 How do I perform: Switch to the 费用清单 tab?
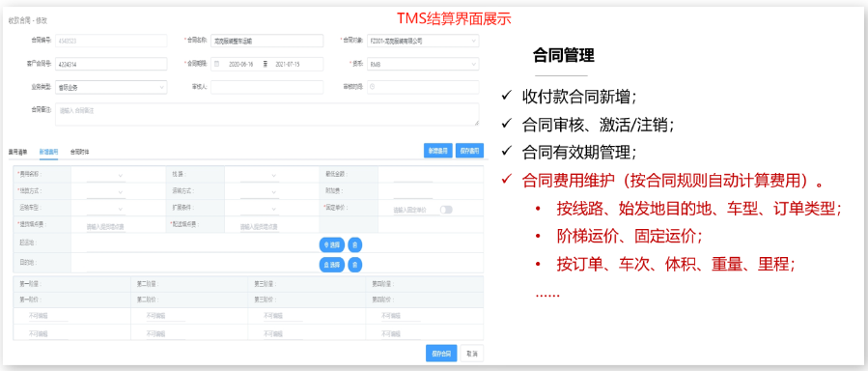(x=17, y=151)
